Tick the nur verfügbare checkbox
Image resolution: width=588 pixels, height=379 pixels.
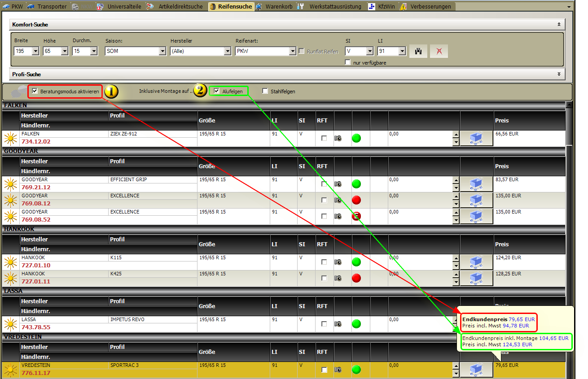[x=347, y=62]
